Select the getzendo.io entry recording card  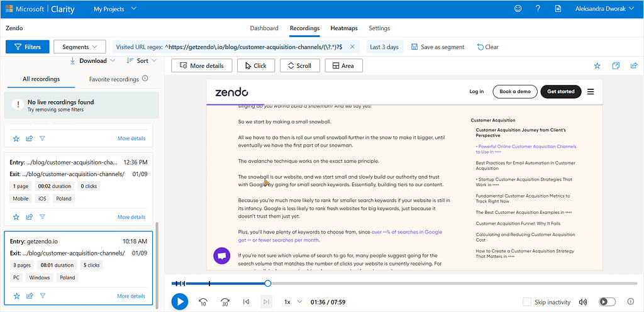[78, 268]
